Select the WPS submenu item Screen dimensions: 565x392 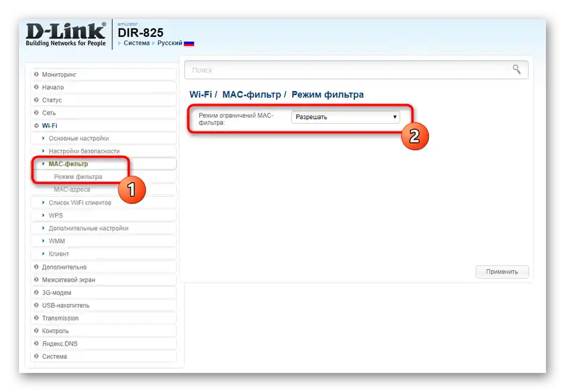coord(103,215)
